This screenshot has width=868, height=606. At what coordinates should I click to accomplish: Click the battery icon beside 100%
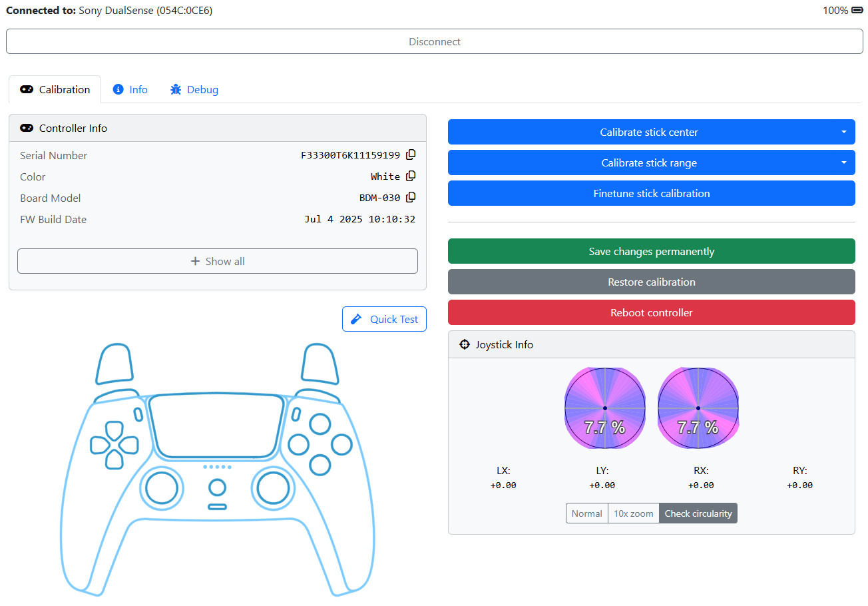click(x=857, y=10)
